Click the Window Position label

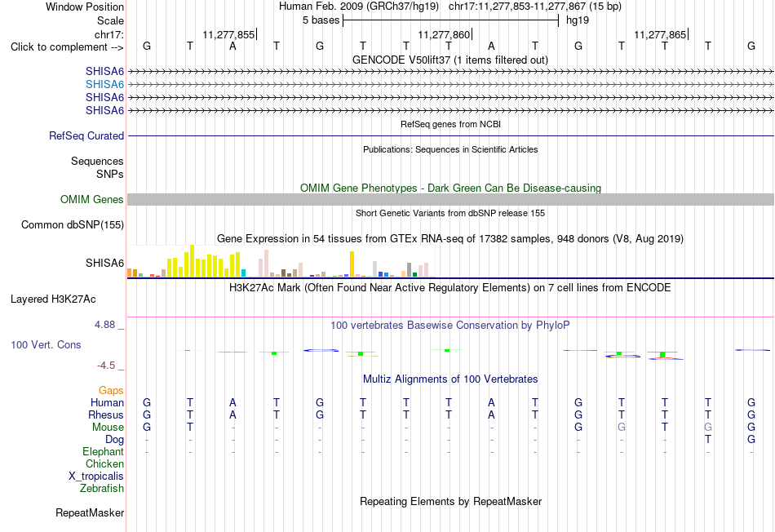click(85, 7)
